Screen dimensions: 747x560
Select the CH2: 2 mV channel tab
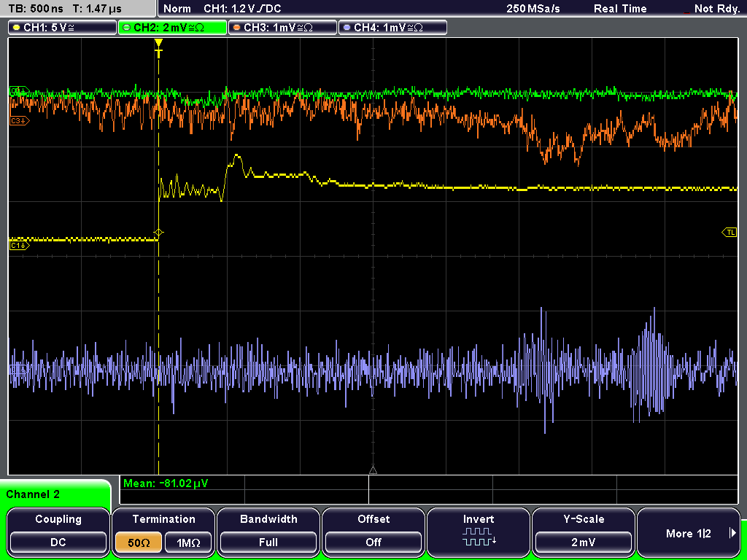pos(172,28)
